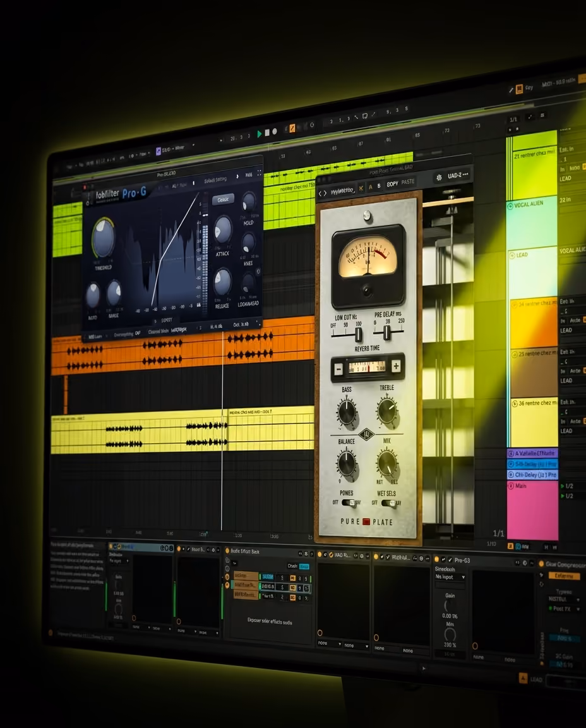Select the pink Main track
This screenshot has height=728, width=586.
pos(533,510)
